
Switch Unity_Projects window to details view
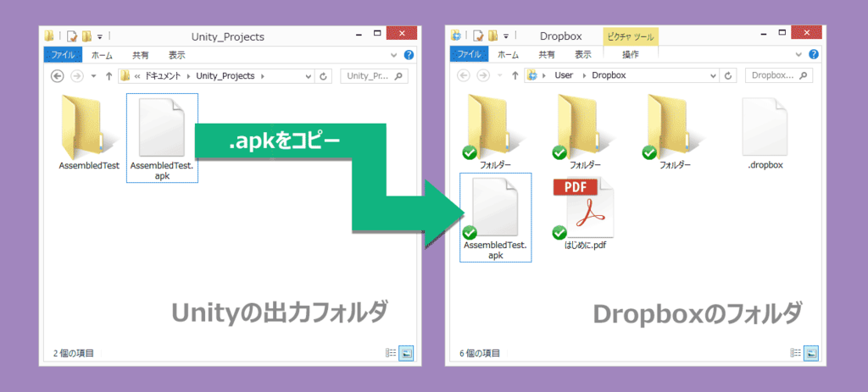point(391,353)
